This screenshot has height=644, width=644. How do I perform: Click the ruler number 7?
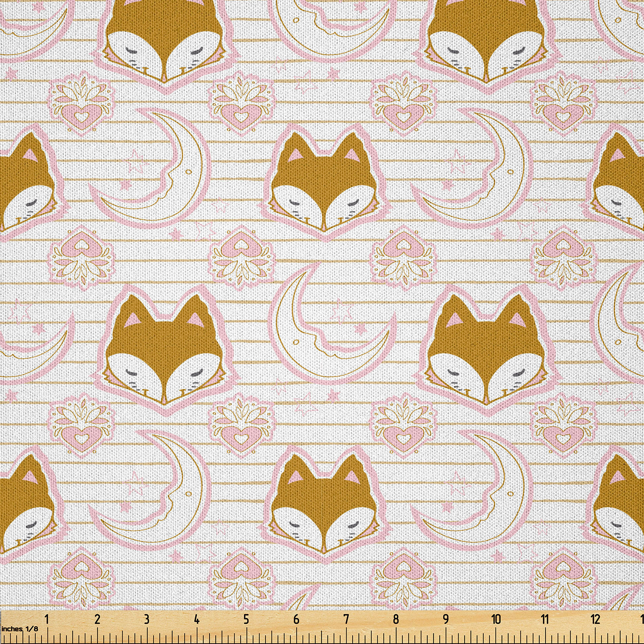tap(346, 620)
